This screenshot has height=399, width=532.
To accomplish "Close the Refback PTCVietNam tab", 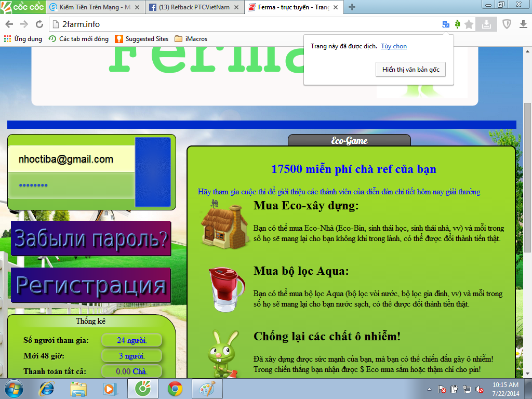I will [x=236, y=7].
